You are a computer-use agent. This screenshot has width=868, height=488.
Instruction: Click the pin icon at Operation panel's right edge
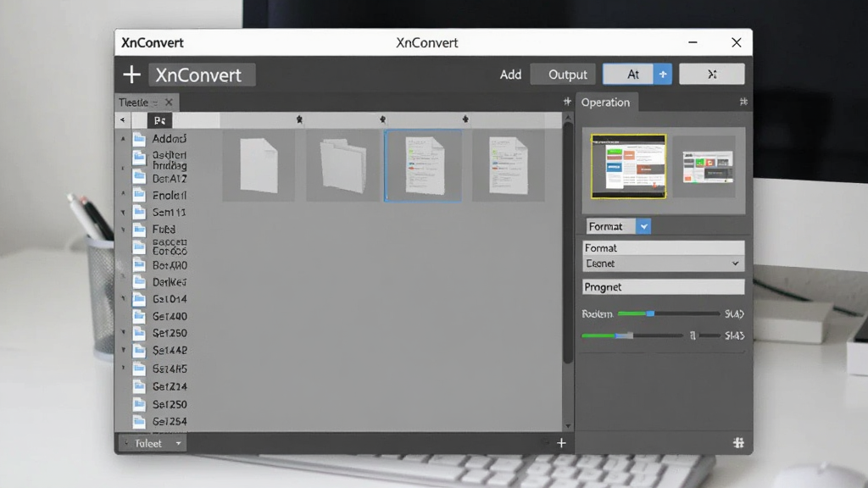pyautogui.click(x=743, y=102)
